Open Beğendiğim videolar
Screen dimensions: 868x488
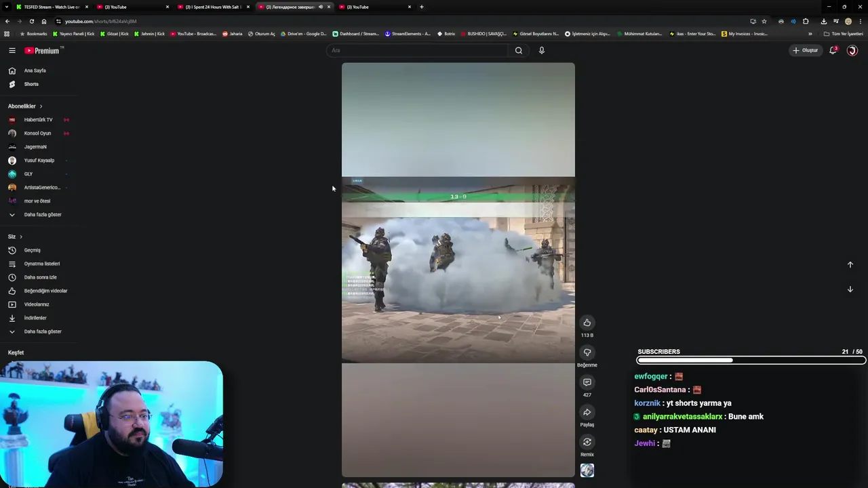point(45,291)
